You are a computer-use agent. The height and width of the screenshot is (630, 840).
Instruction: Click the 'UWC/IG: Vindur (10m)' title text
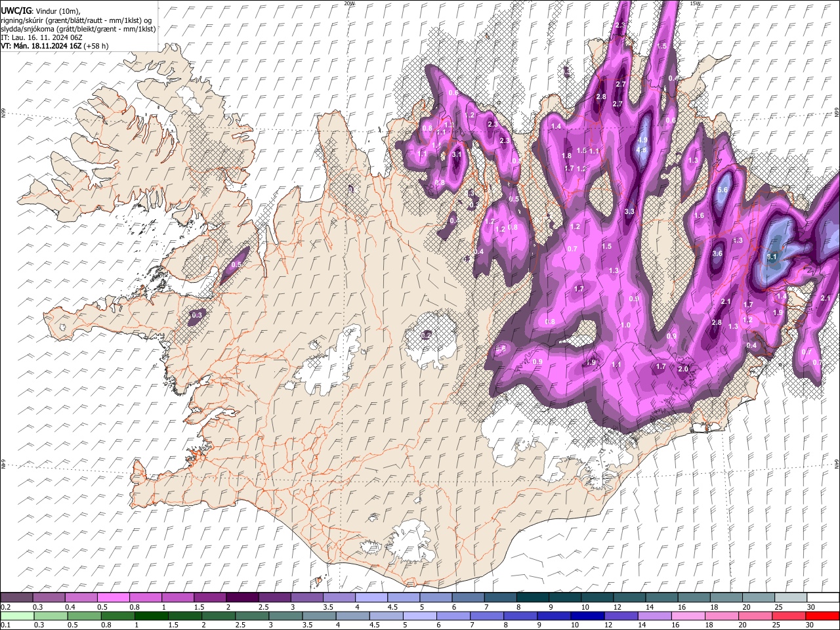click(x=41, y=12)
